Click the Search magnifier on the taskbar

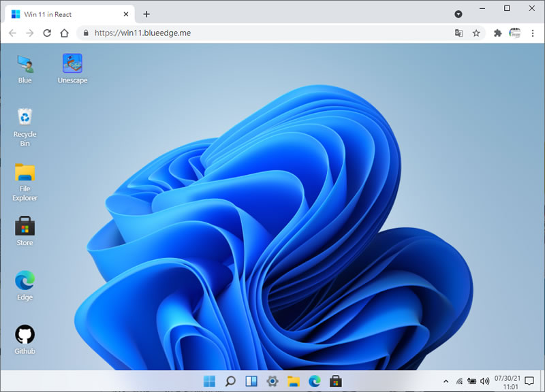click(x=230, y=381)
